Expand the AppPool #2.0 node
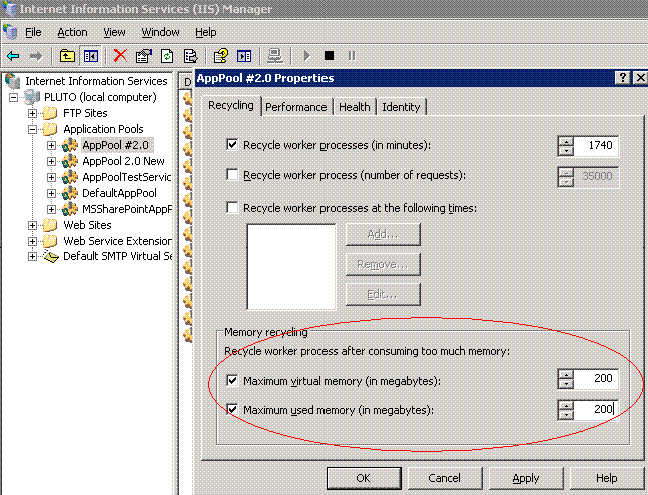Viewport: 648px width, 495px height. (x=51, y=145)
